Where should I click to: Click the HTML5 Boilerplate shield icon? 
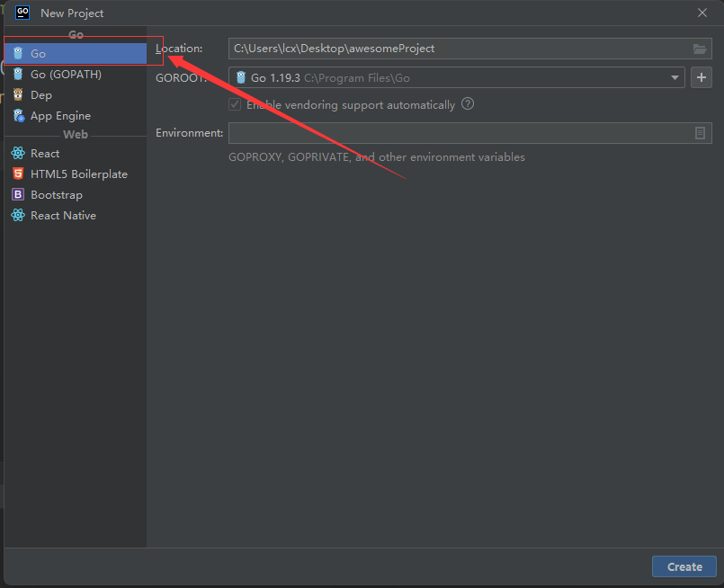(x=18, y=174)
